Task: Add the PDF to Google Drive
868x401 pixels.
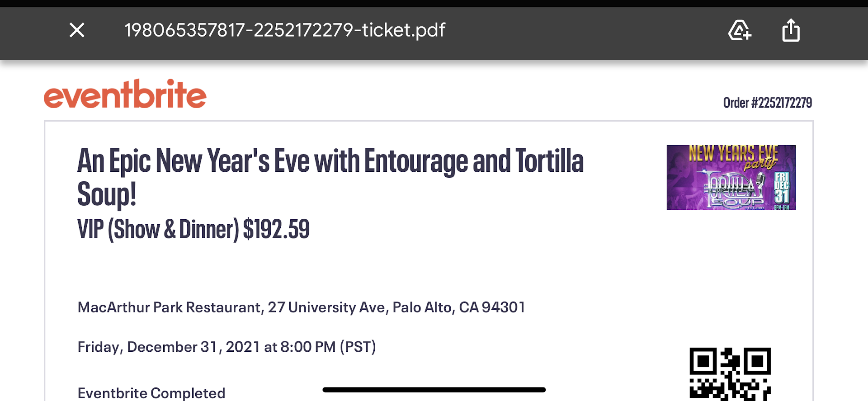Action: [740, 30]
